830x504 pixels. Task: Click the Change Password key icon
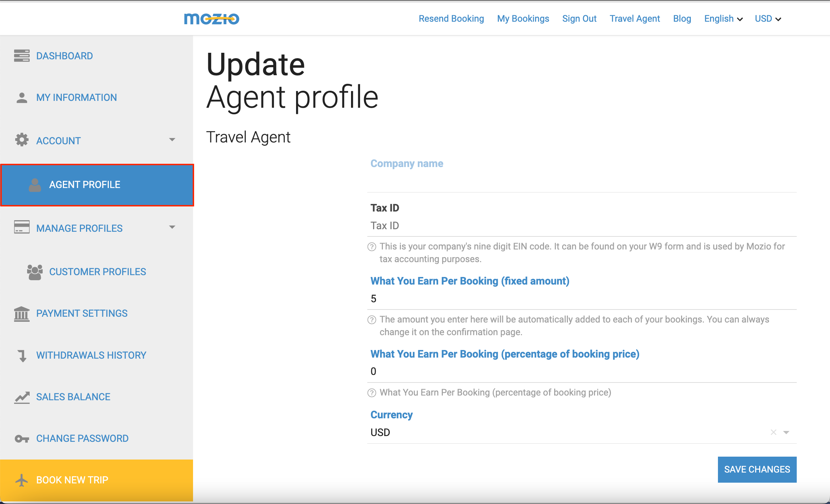coord(22,438)
